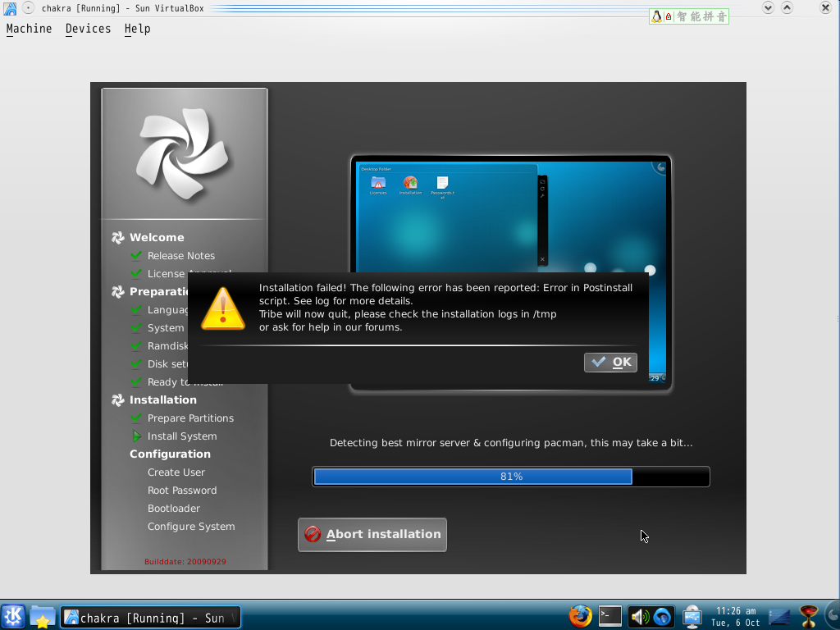Launch Firefox from the taskbar
This screenshot has width=840, height=630.
(580, 617)
